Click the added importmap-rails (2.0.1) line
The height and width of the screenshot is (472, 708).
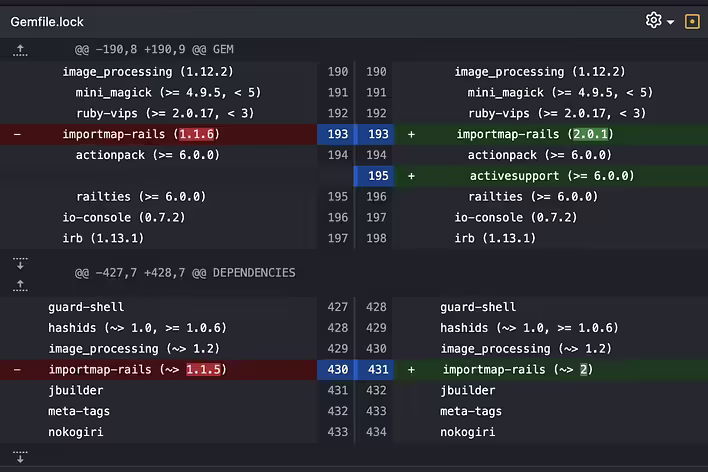coord(534,134)
